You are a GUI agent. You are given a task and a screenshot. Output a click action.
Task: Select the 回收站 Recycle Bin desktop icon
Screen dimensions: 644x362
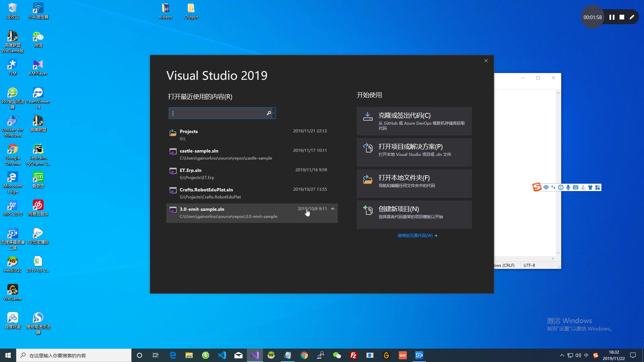coord(13,11)
